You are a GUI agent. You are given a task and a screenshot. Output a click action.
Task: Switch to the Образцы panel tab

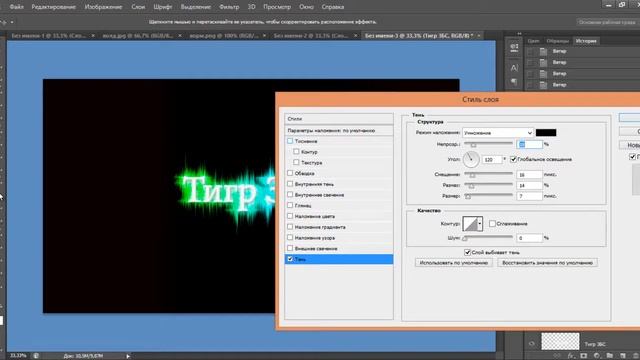(557, 41)
